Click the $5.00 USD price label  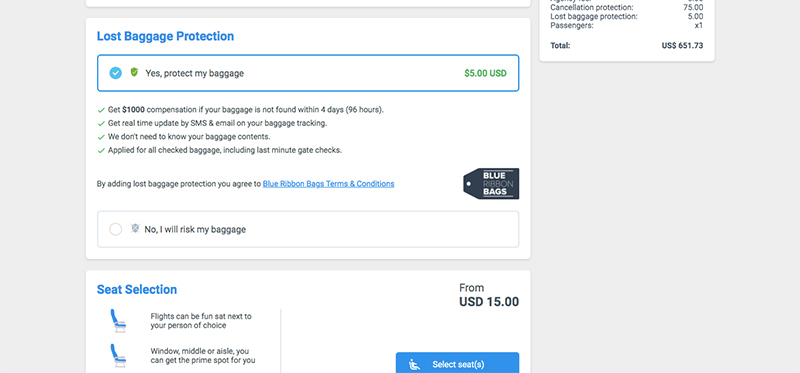[x=485, y=73]
